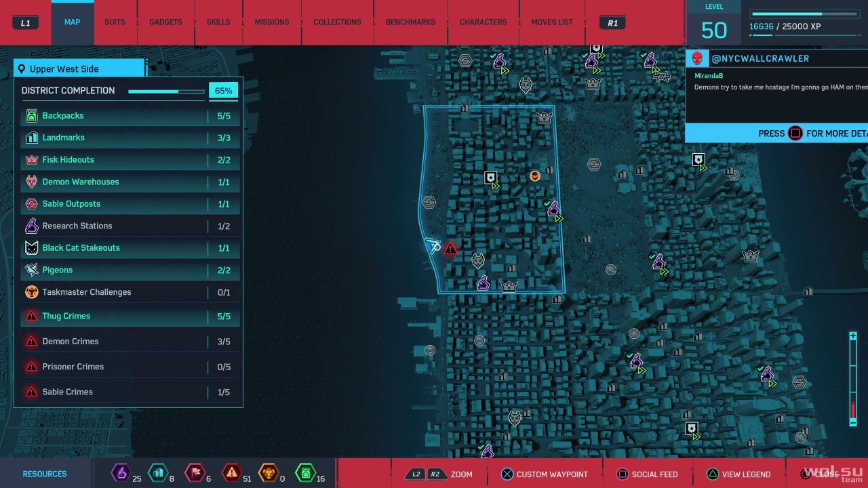Click the Resources label in bottom bar
Screen dimensions: 868x488
(x=45, y=474)
